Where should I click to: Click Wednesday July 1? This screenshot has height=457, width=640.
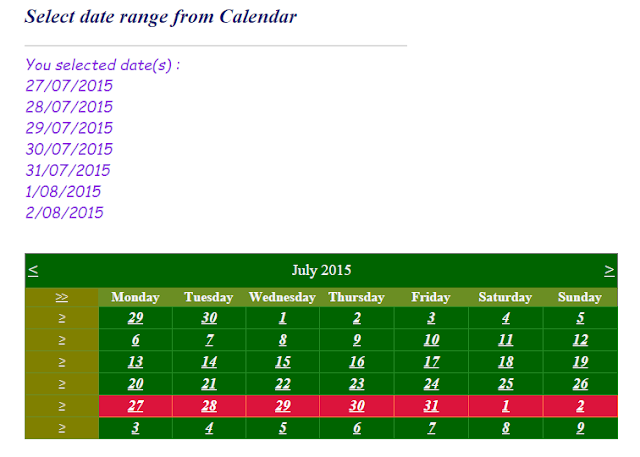pyautogui.click(x=282, y=318)
